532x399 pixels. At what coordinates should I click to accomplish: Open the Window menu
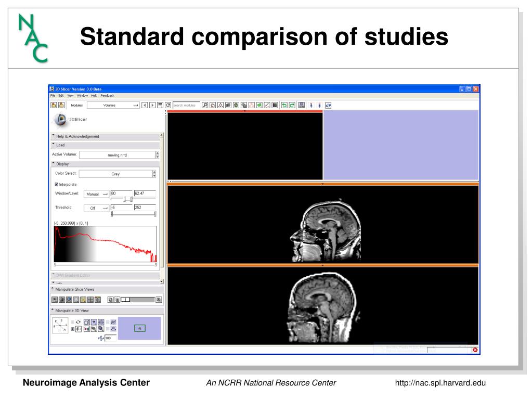click(82, 96)
